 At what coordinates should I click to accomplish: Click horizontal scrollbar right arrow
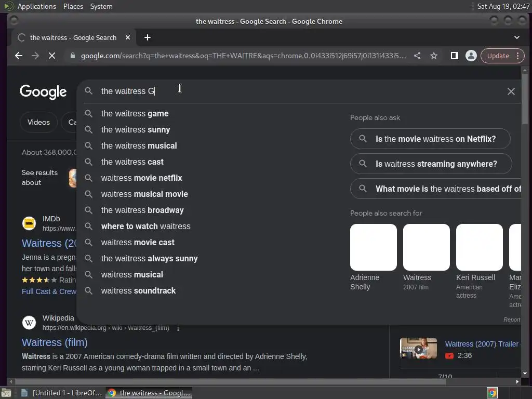[517, 381]
